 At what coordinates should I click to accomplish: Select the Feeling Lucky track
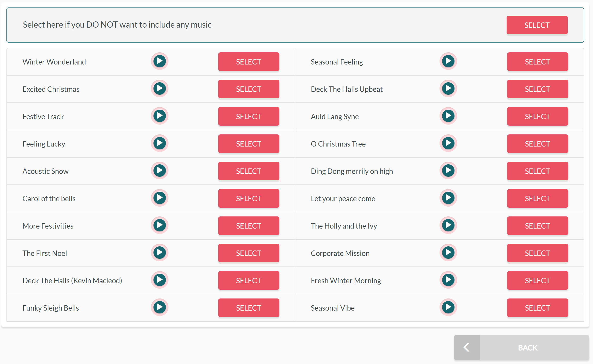coord(249,144)
